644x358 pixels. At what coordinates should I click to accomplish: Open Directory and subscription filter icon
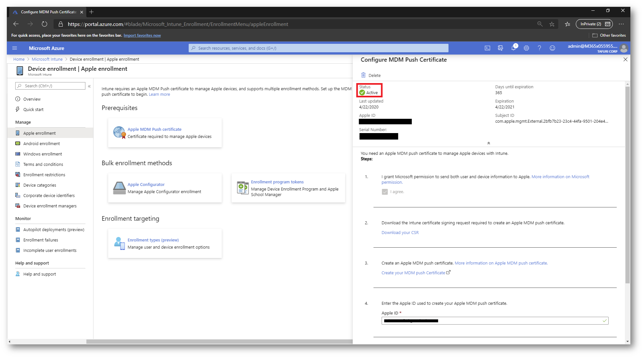[500, 48]
